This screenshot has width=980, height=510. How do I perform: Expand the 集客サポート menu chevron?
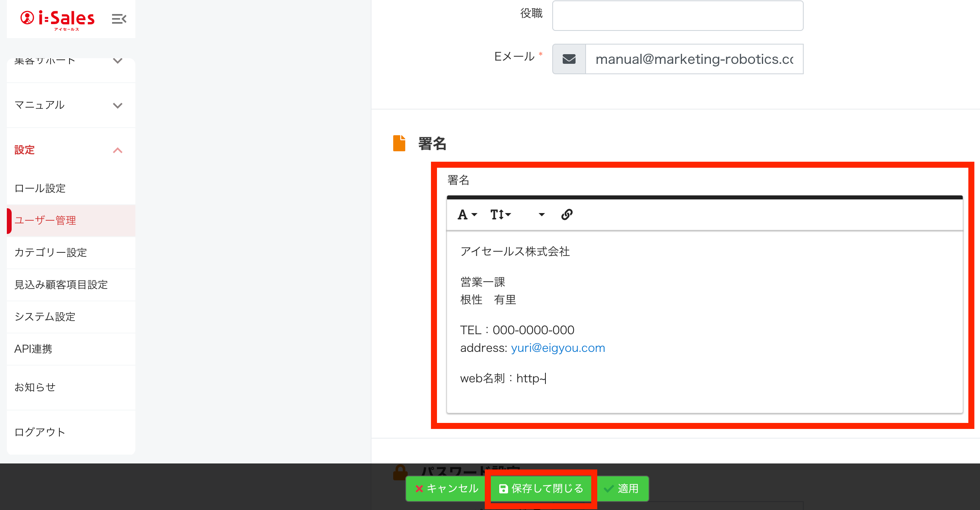click(117, 61)
